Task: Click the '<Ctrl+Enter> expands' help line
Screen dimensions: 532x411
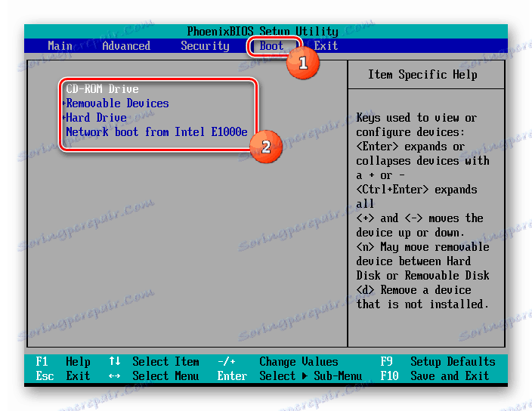Action: pyautogui.click(x=416, y=189)
